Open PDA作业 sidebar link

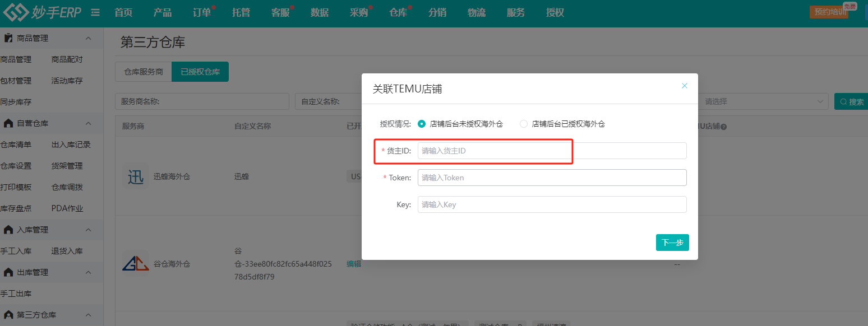(67, 208)
